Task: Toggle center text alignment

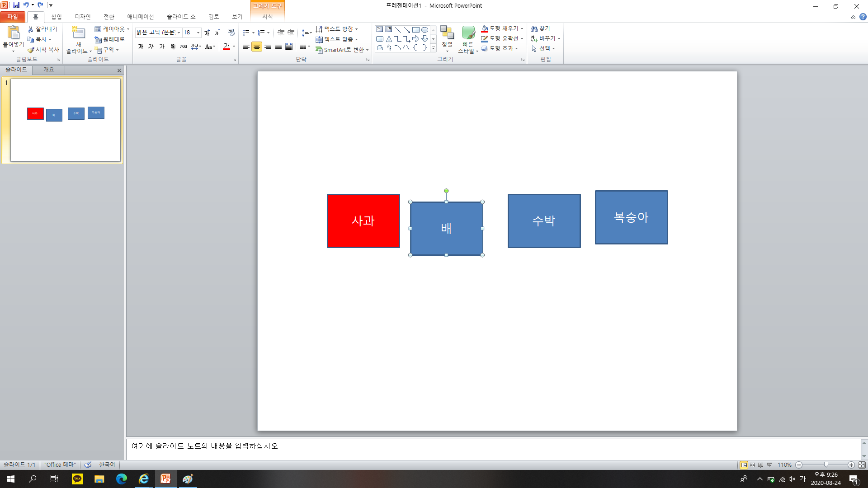Action: click(x=257, y=47)
